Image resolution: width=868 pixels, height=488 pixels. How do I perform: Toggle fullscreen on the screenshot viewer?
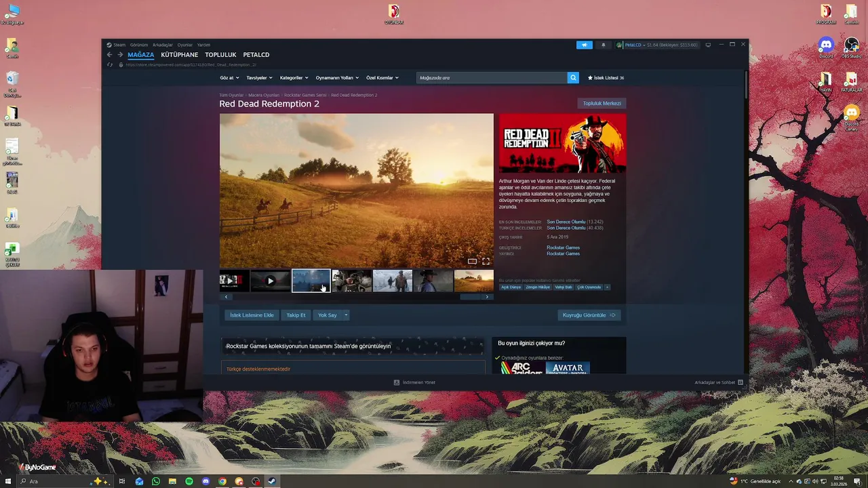[486, 261]
